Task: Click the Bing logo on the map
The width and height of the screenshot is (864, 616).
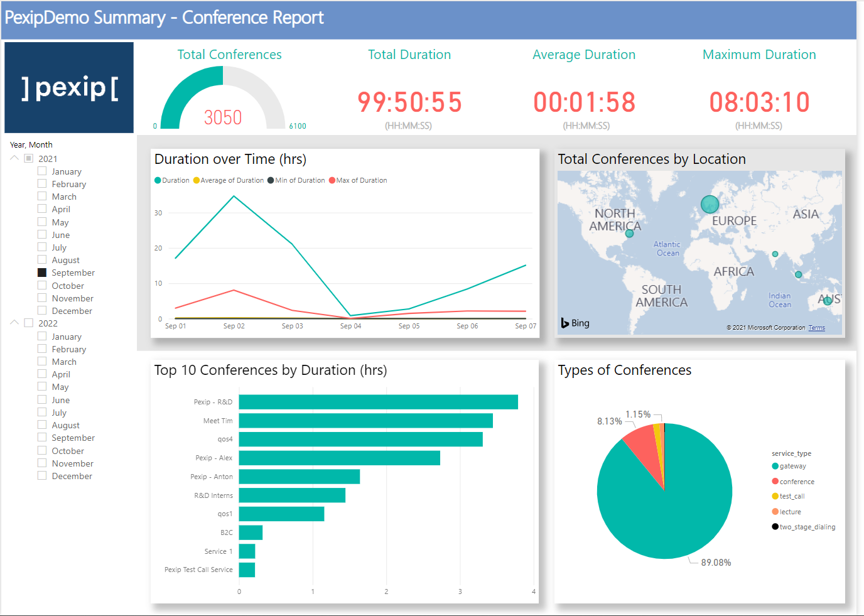Action: [x=575, y=323]
